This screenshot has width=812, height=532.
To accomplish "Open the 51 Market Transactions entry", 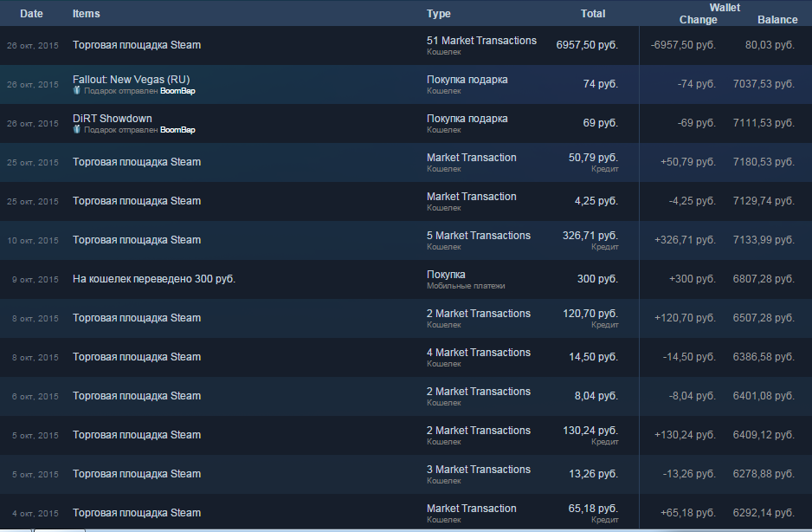I will click(481, 41).
